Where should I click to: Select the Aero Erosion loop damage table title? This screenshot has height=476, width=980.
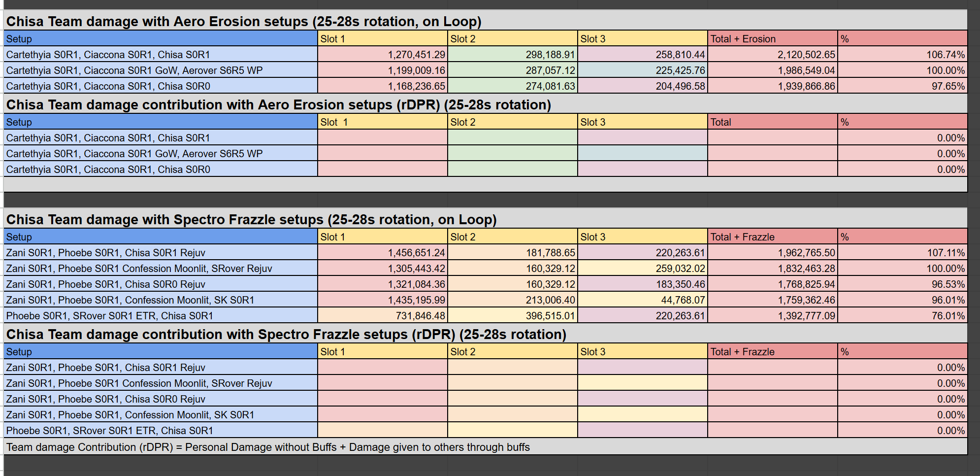(x=244, y=22)
